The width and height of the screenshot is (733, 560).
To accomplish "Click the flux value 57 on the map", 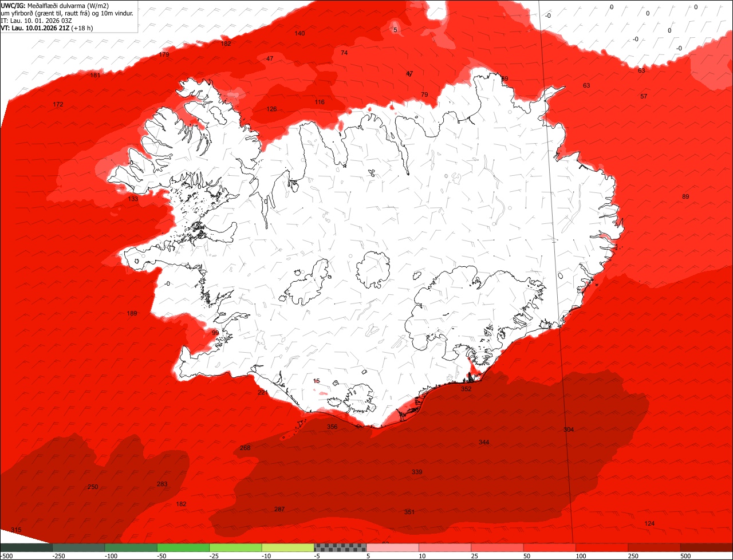I will tap(644, 96).
